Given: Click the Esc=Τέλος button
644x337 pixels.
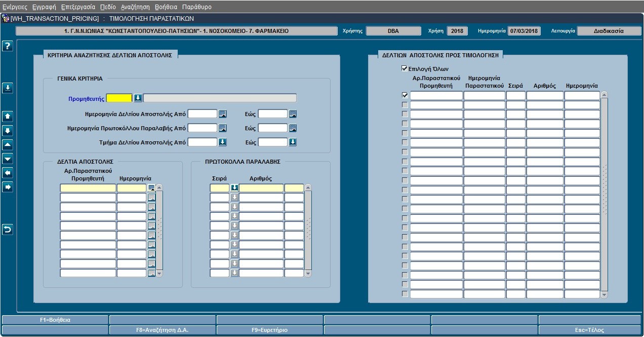Looking at the screenshot, I should (x=590, y=330).
